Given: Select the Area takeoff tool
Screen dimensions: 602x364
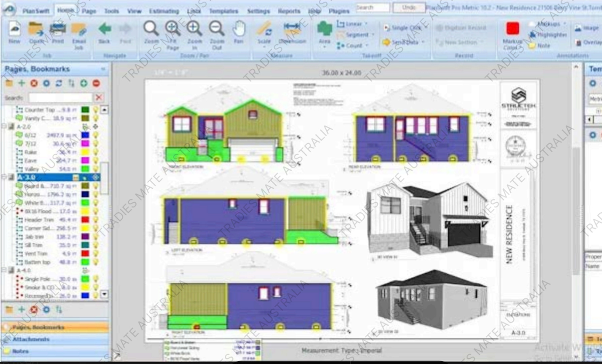Looking at the screenshot, I should pyautogui.click(x=324, y=32).
